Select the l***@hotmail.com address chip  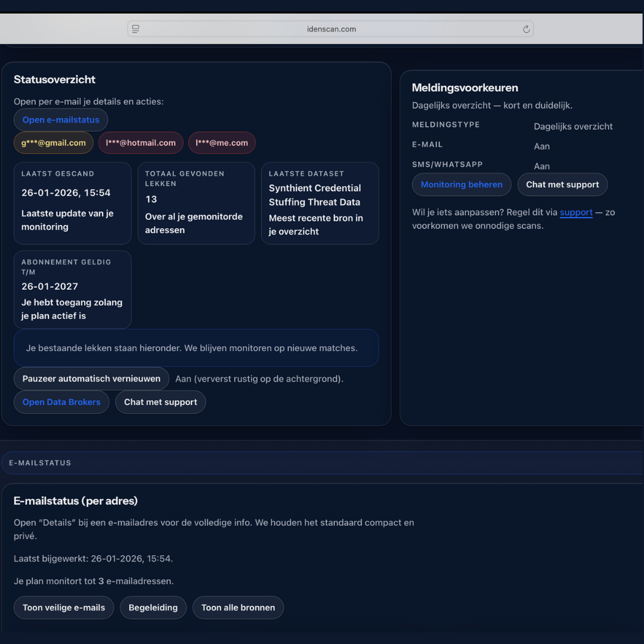pos(140,143)
